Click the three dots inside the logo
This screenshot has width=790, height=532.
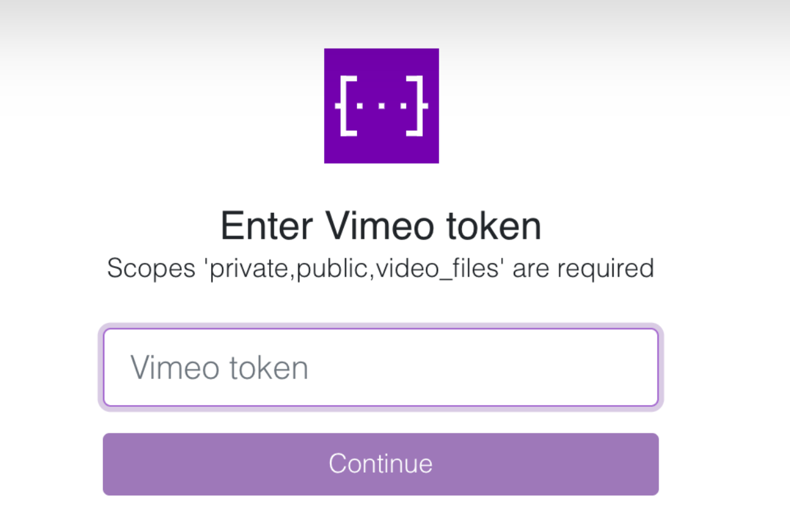click(381, 105)
